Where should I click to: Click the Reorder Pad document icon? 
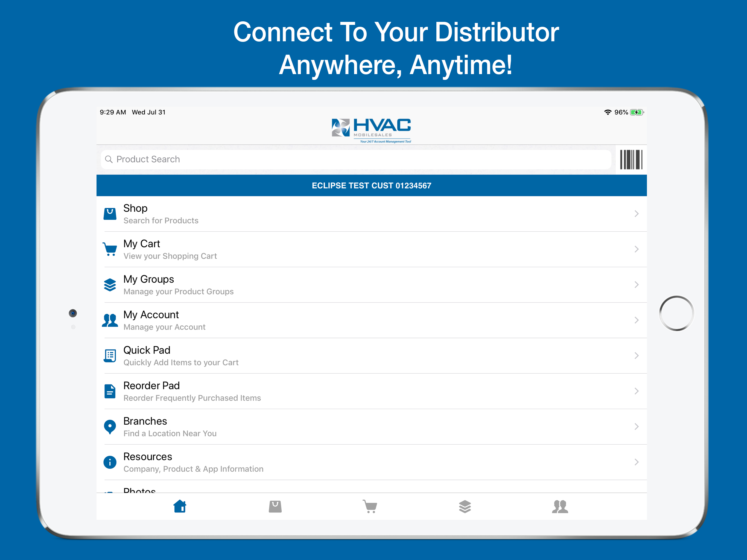tap(110, 391)
